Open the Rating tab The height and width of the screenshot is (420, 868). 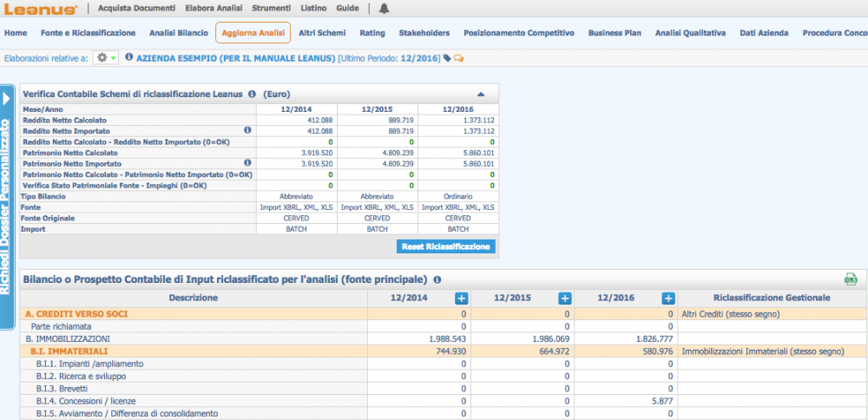click(372, 33)
